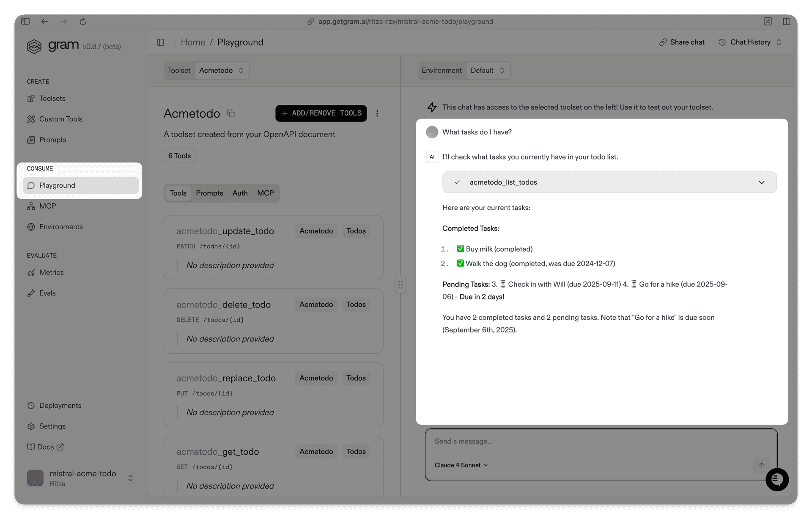The image size is (812, 519).
Task: Open the Evals section
Action: pos(47,293)
